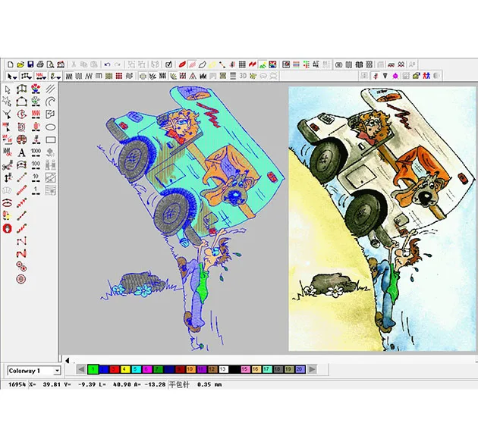Select the globe-shaped fill tool
The height and width of the screenshot is (448, 478).
[x=22, y=139]
